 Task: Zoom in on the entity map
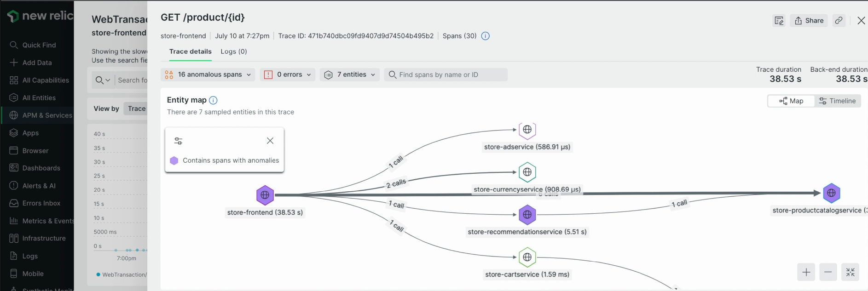pyautogui.click(x=806, y=272)
